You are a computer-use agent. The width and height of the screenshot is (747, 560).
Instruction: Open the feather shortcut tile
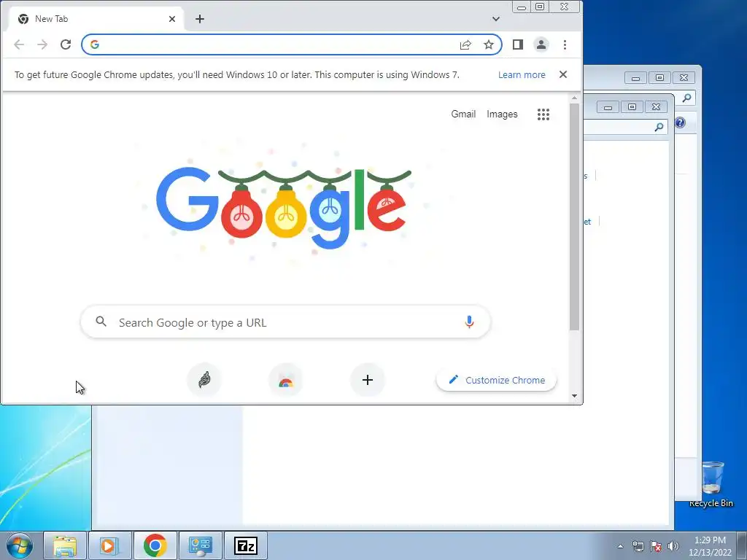pyautogui.click(x=204, y=380)
